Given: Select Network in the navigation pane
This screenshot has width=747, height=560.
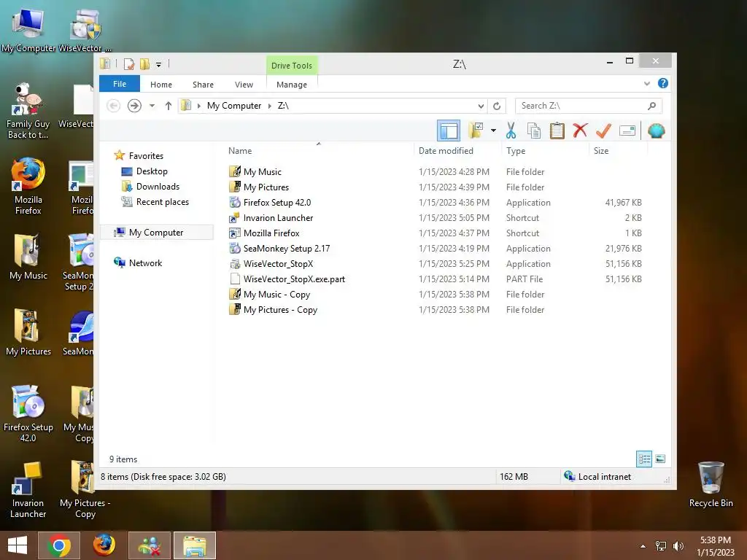Looking at the screenshot, I should [145, 262].
